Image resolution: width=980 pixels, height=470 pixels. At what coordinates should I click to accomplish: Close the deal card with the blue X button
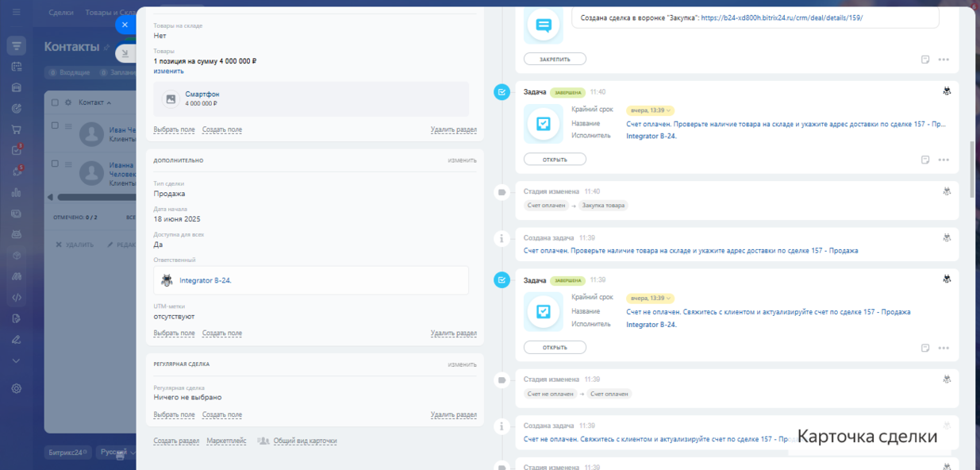(125, 25)
